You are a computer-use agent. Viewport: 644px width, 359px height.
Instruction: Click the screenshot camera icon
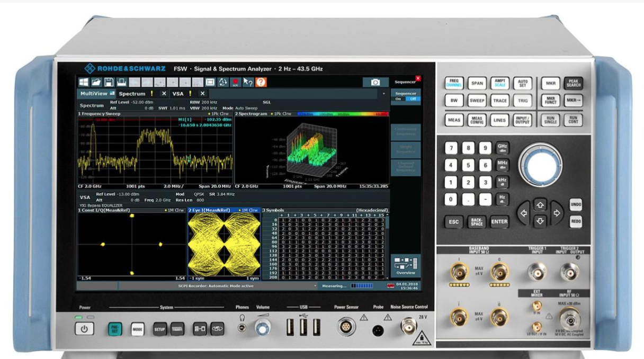[x=375, y=82]
